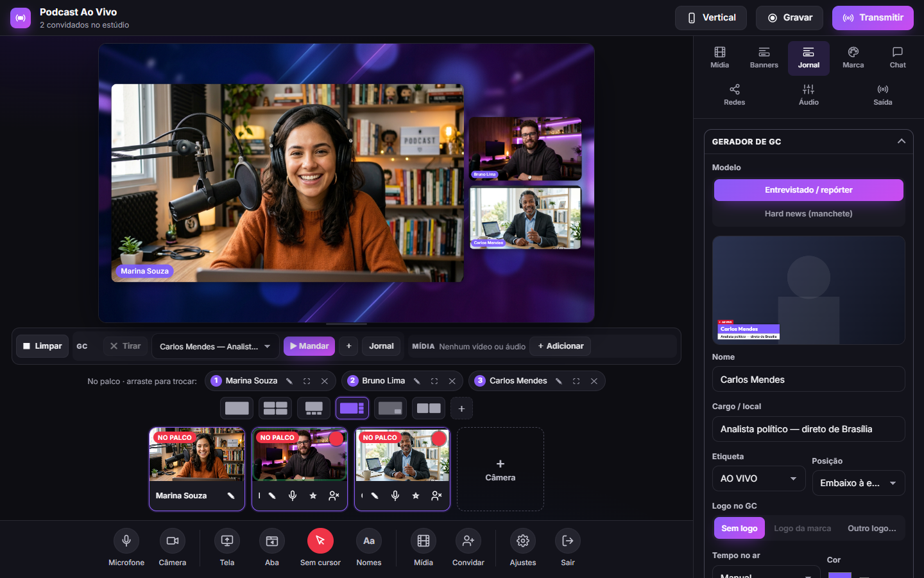Clear the stage with the Limpar button
924x578 pixels.
[42, 346]
